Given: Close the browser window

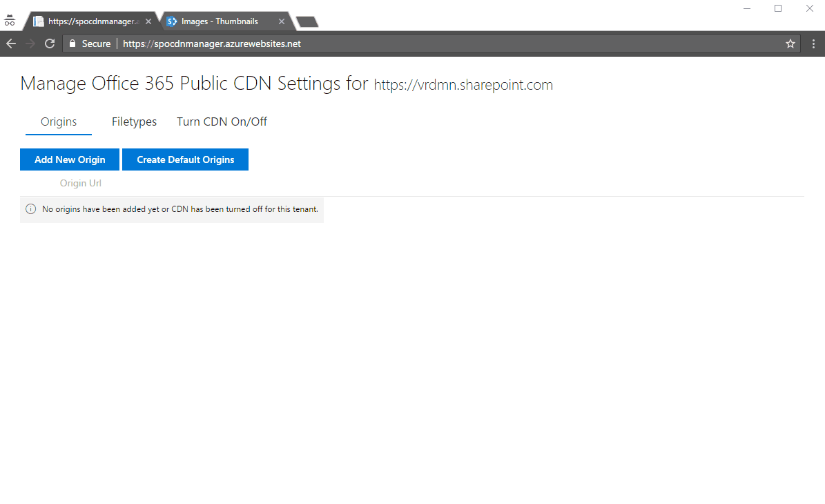Looking at the screenshot, I should [810, 8].
